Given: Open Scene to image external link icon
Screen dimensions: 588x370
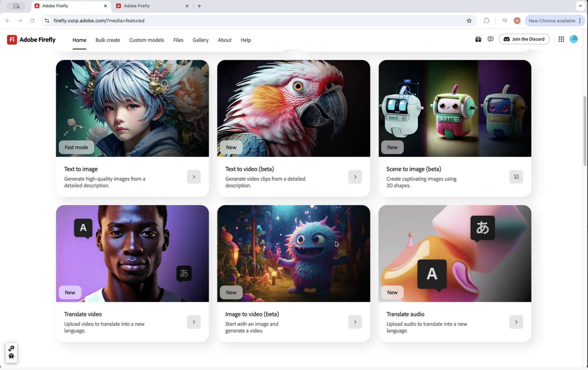Looking at the screenshot, I should coord(516,177).
